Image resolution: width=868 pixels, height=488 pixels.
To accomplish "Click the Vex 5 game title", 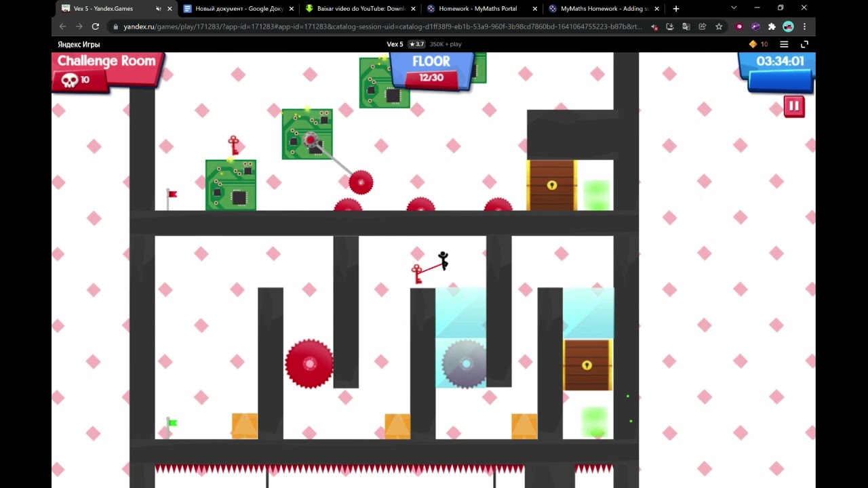I will pos(395,44).
